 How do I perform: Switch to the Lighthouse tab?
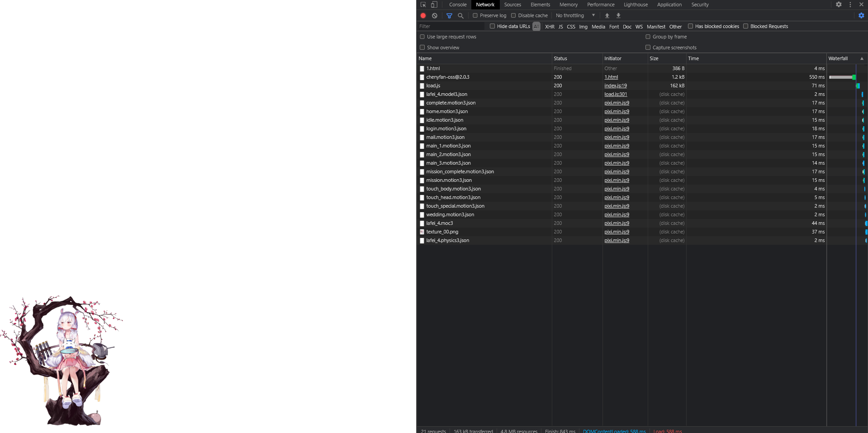[636, 5]
